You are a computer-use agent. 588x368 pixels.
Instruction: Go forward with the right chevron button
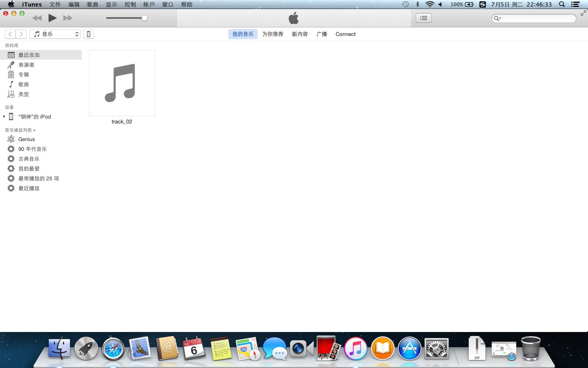coord(21,34)
